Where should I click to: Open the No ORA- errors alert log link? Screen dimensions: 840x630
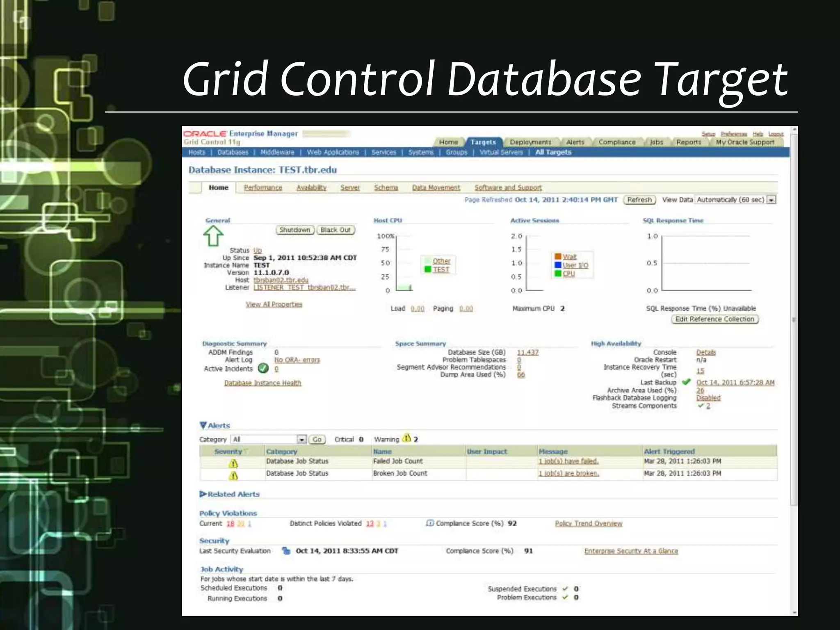click(297, 360)
